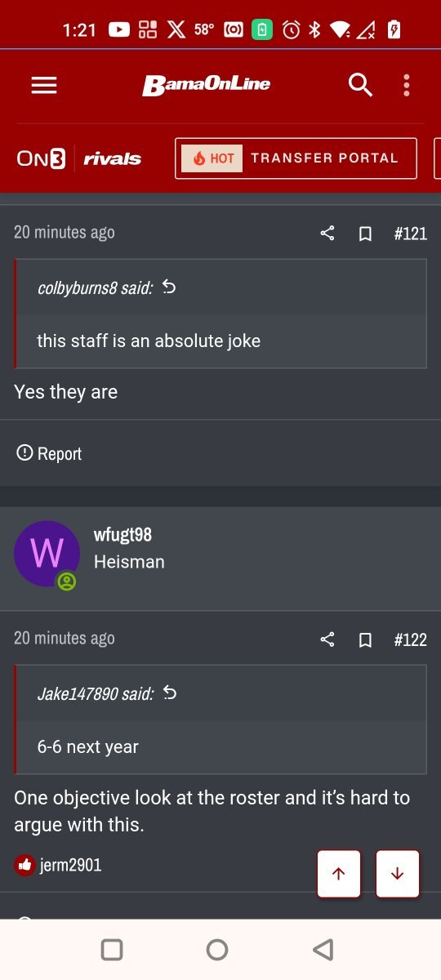441x980 pixels.
Task: Tap the search magnifier icon
Action: (360, 84)
